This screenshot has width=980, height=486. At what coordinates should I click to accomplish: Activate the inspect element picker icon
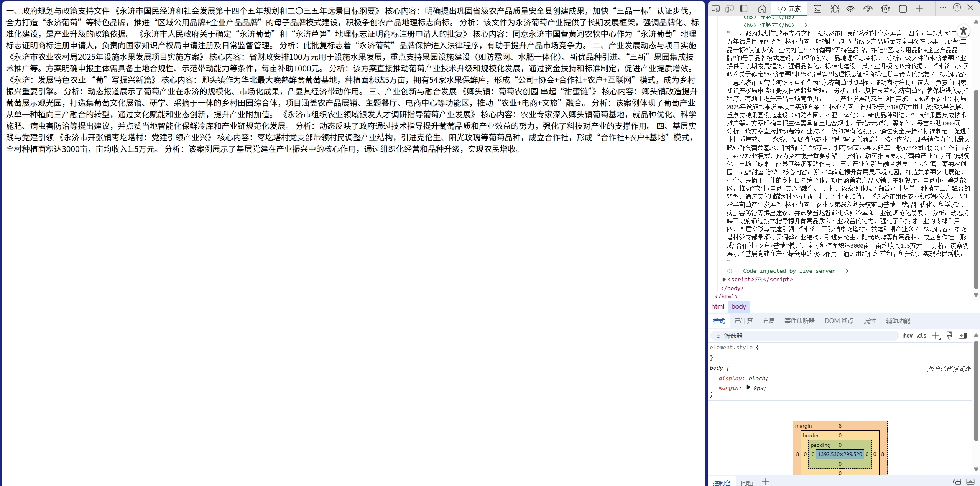click(715, 8)
